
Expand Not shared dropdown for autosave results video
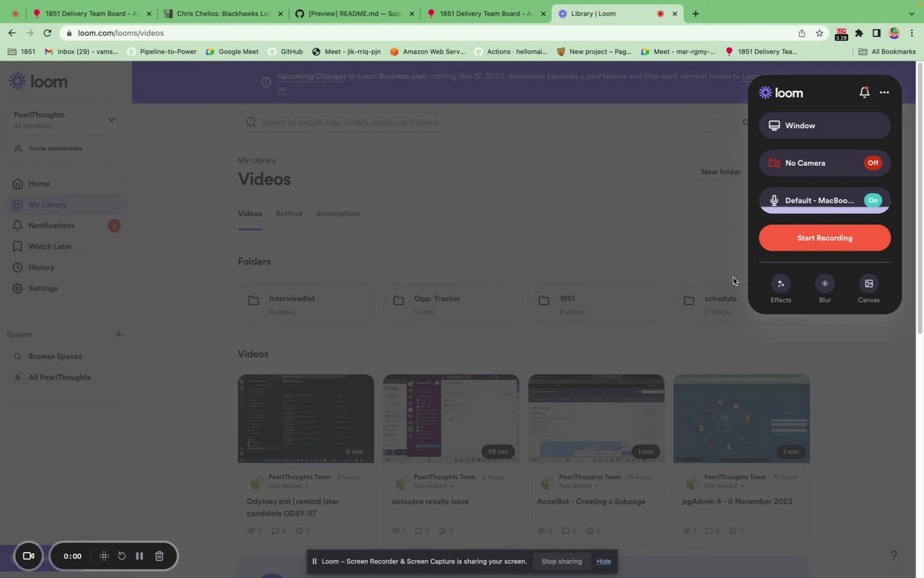click(434, 486)
